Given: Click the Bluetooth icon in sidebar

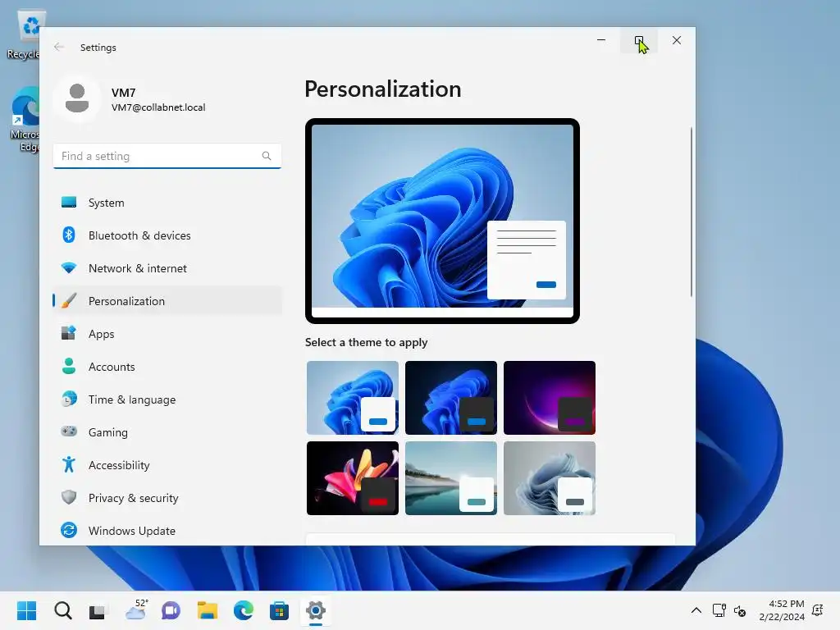Looking at the screenshot, I should click(69, 235).
